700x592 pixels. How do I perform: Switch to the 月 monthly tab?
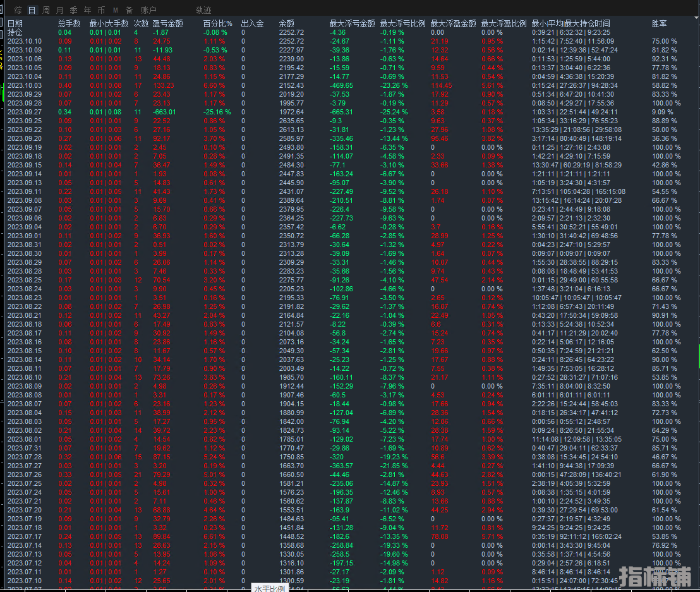60,10
